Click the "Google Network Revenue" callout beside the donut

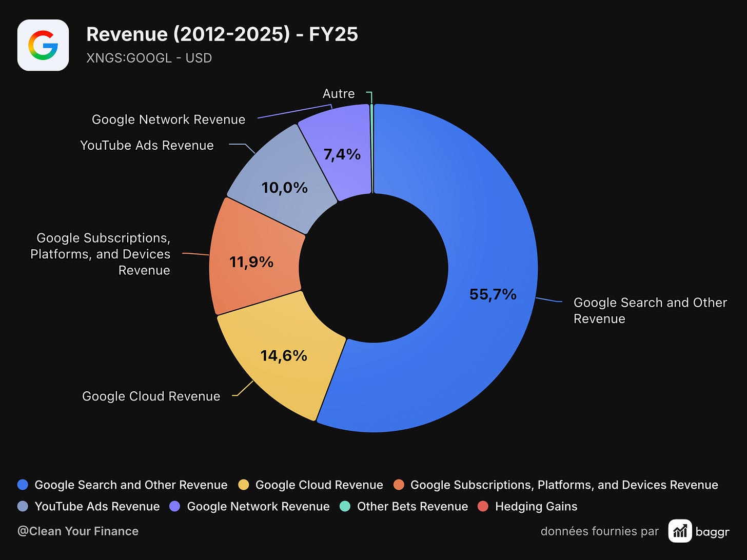[168, 119]
